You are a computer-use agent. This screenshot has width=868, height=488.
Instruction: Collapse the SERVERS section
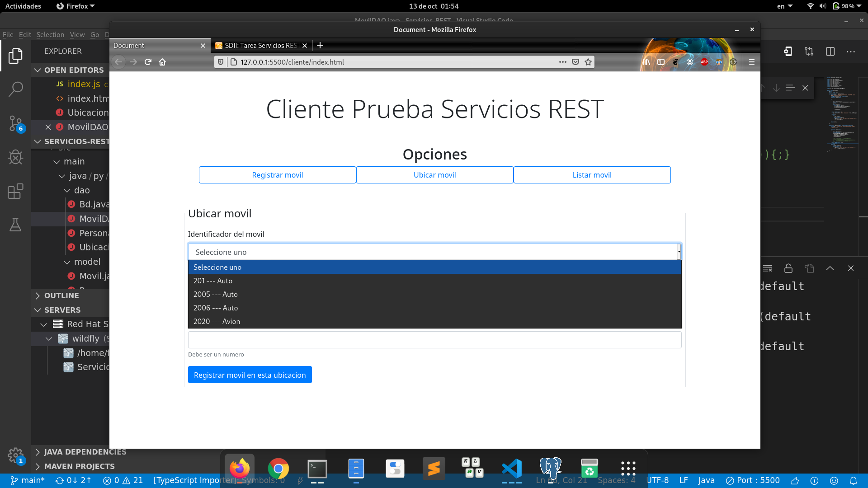(62, 310)
